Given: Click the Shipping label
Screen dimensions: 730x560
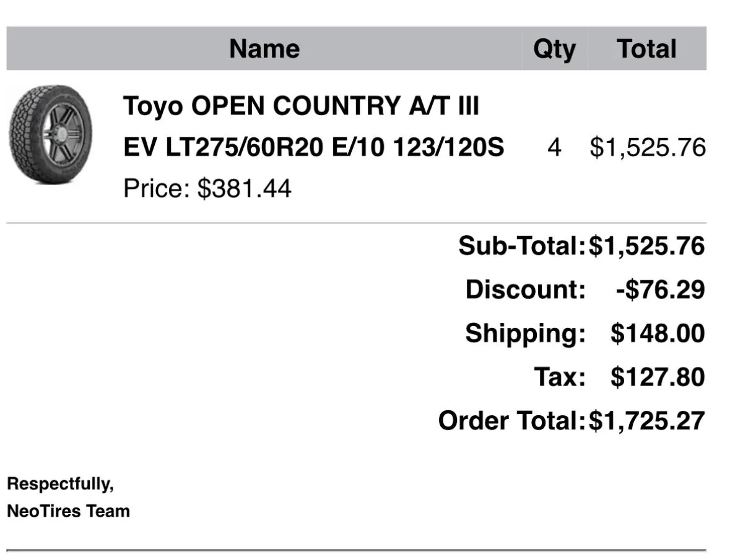Looking at the screenshot, I should (x=525, y=333).
